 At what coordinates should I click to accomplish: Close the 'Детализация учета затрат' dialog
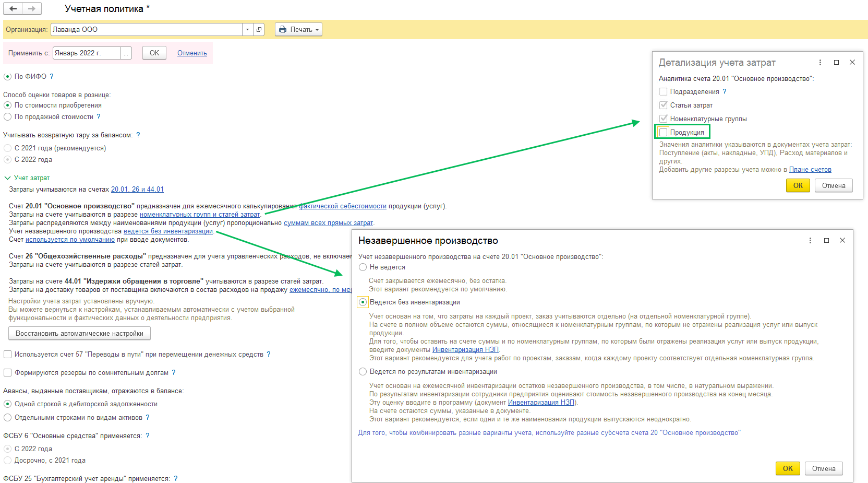pyautogui.click(x=852, y=62)
